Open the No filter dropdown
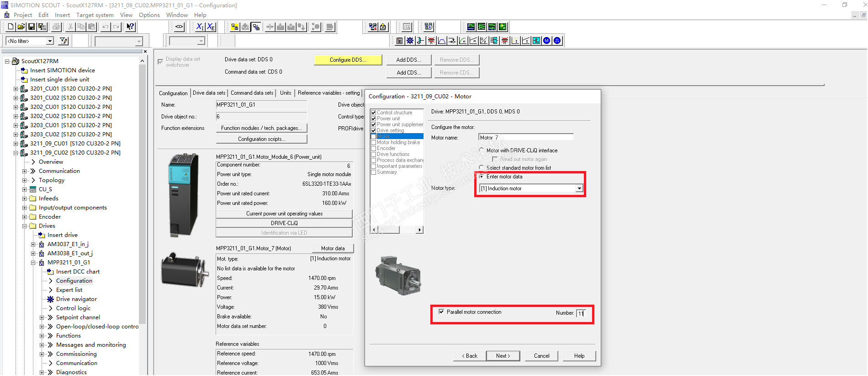Image resolution: width=868 pixels, height=376 pixels. pos(50,41)
